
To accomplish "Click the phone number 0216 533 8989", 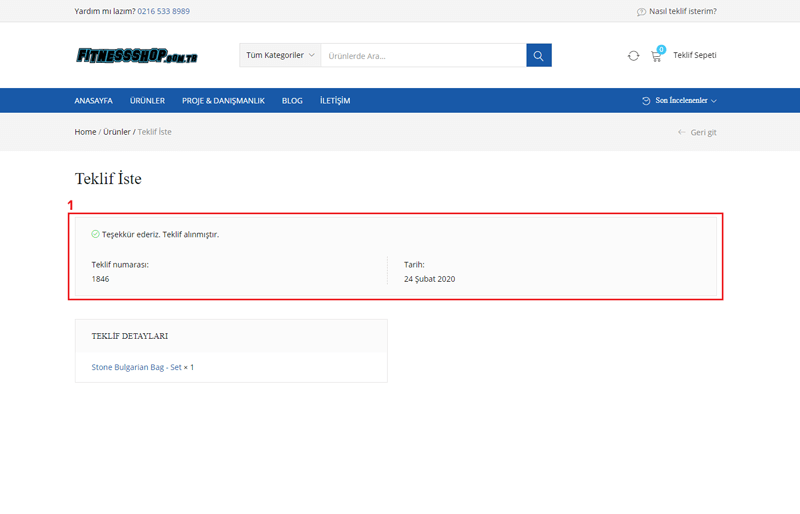I will pos(163,12).
